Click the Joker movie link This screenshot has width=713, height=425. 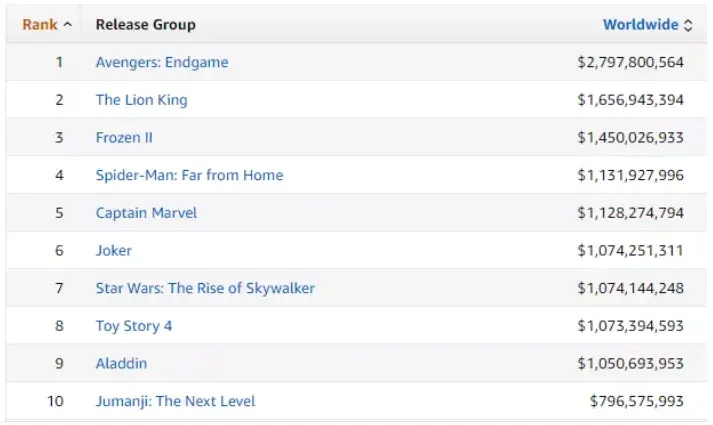[113, 250]
